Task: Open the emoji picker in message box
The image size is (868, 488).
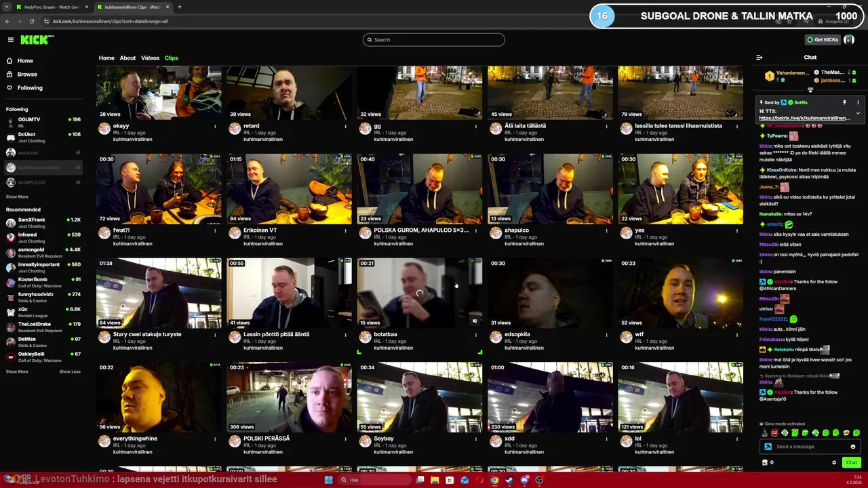Action: tap(853, 447)
